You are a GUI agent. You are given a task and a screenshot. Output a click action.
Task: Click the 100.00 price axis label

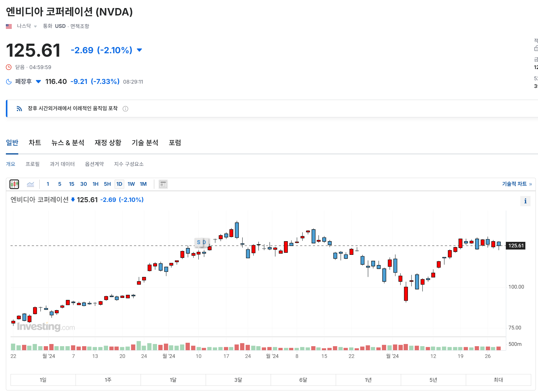[516, 287]
